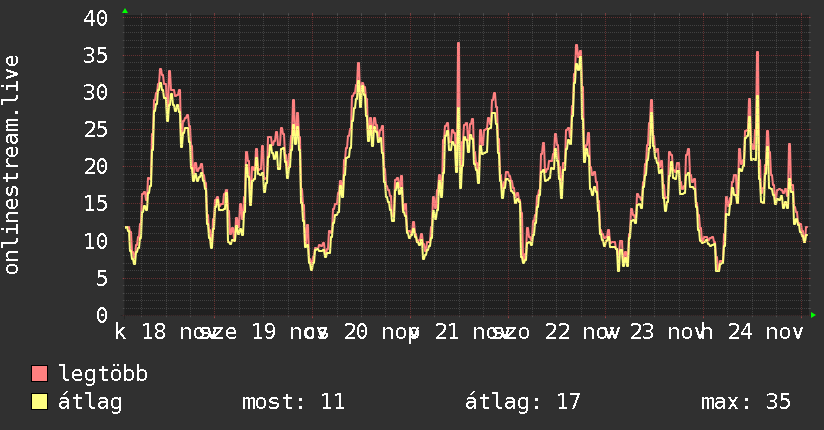Click the 15 y-axis label
This screenshot has width=824, height=430.
click(96, 204)
